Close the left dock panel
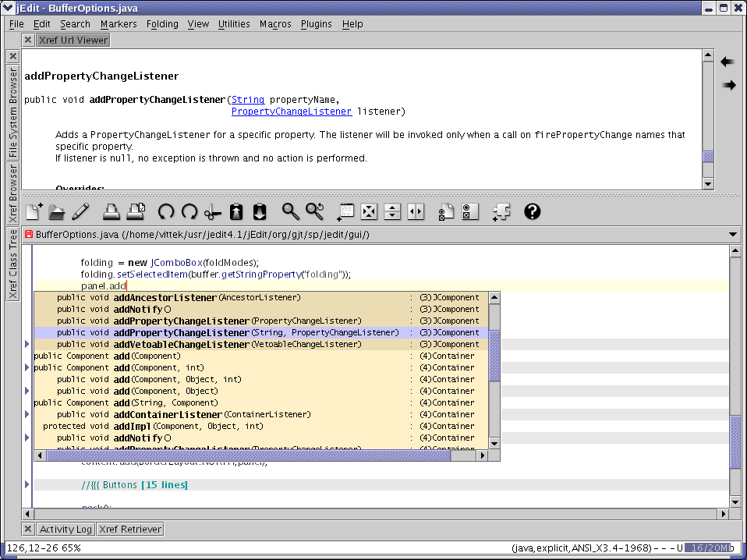 12,56
